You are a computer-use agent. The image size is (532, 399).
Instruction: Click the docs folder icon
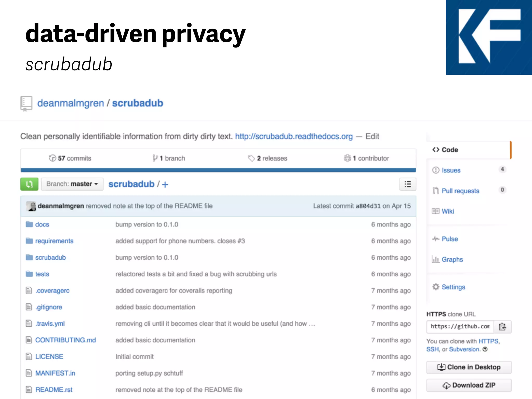tap(29, 224)
